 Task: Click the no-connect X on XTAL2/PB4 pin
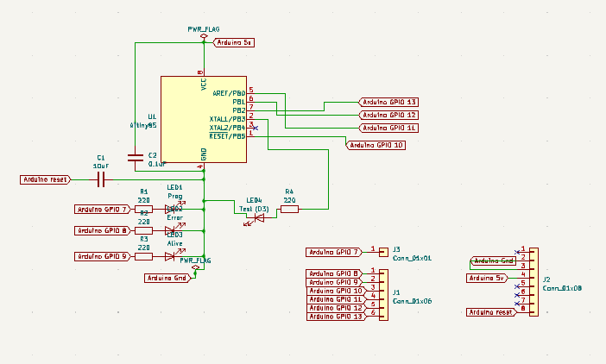(x=255, y=128)
